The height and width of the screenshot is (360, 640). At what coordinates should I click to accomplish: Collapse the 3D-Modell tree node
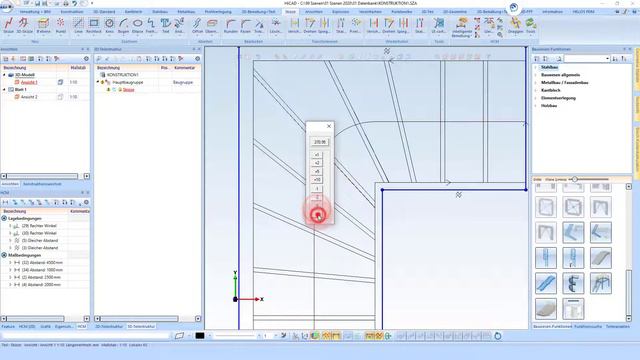[x=4, y=75]
